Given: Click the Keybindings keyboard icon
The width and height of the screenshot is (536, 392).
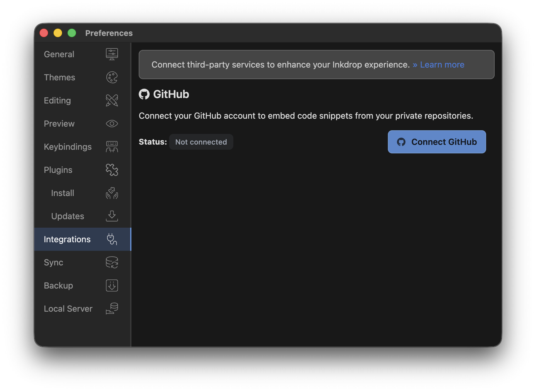Looking at the screenshot, I should click(x=112, y=147).
